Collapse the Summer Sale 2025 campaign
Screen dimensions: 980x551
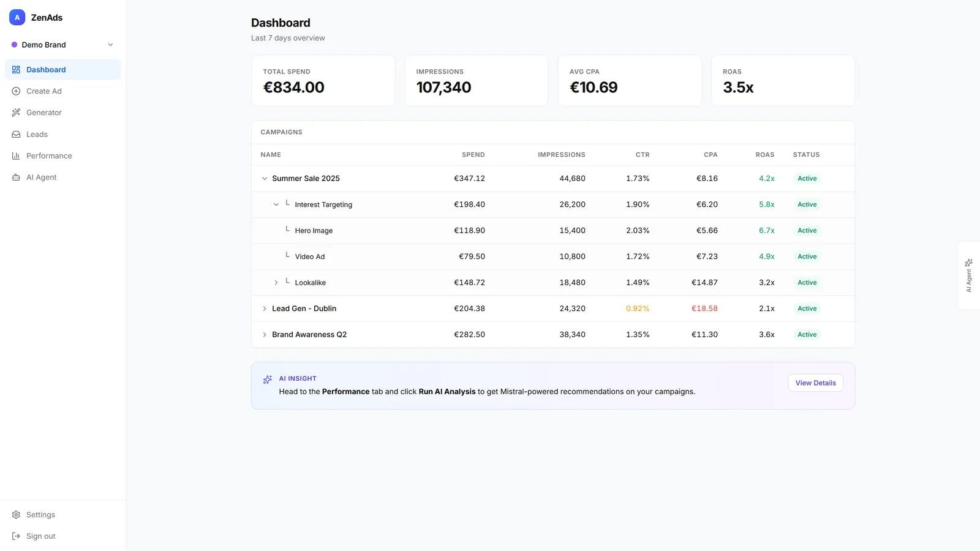[265, 179]
